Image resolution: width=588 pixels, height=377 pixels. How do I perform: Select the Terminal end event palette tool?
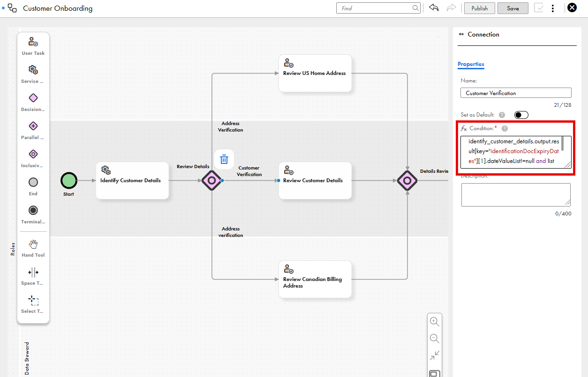(x=33, y=215)
